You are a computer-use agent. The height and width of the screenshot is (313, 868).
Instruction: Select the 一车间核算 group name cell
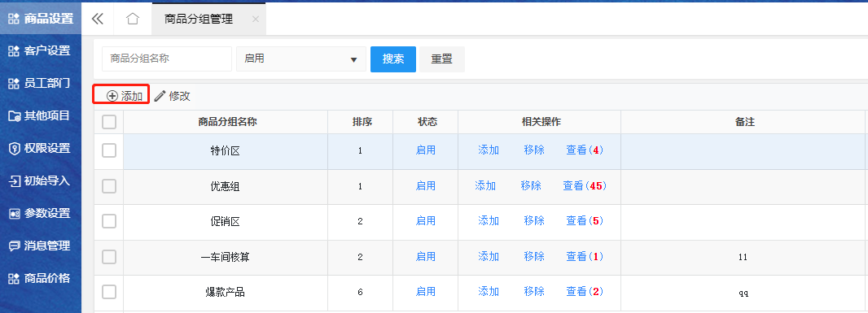[x=226, y=258]
